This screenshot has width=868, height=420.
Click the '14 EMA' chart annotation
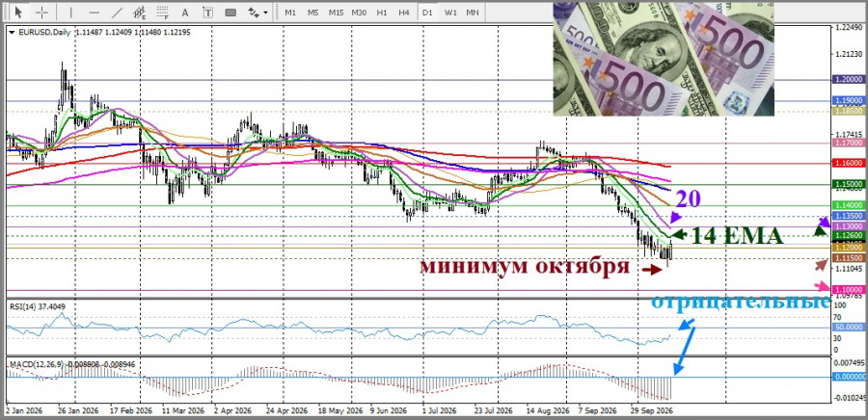[737, 236]
